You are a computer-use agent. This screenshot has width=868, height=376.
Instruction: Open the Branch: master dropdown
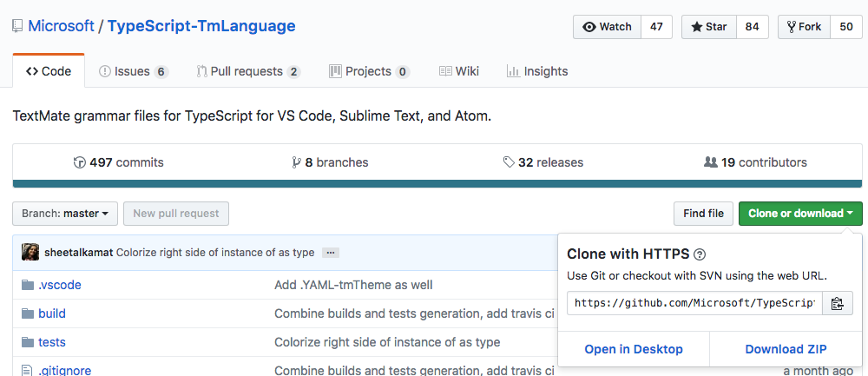tap(65, 214)
